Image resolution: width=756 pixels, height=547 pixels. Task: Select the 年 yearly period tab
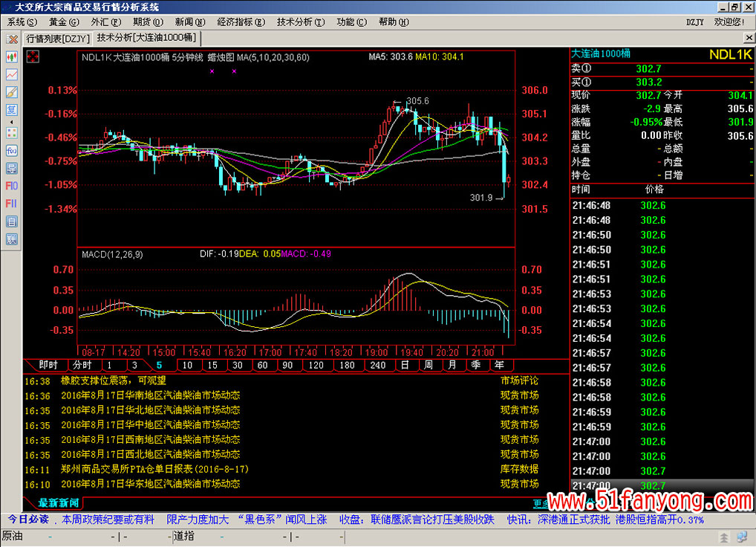[x=500, y=365]
